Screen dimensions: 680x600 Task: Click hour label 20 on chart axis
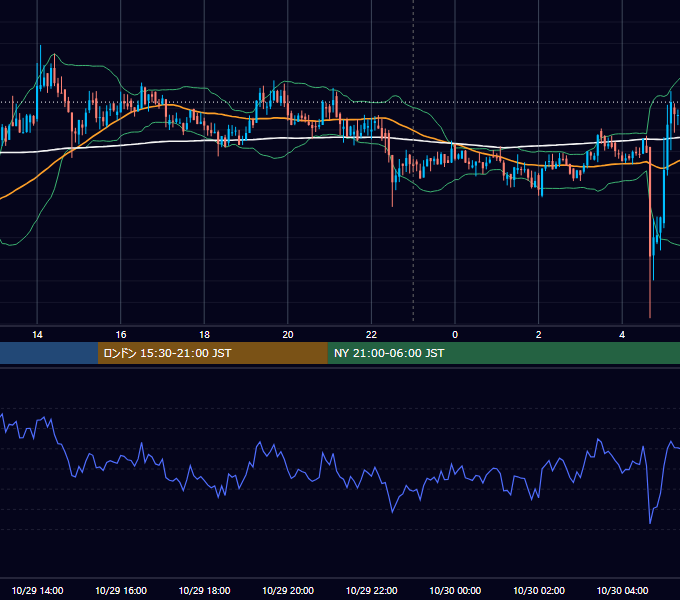click(x=288, y=335)
